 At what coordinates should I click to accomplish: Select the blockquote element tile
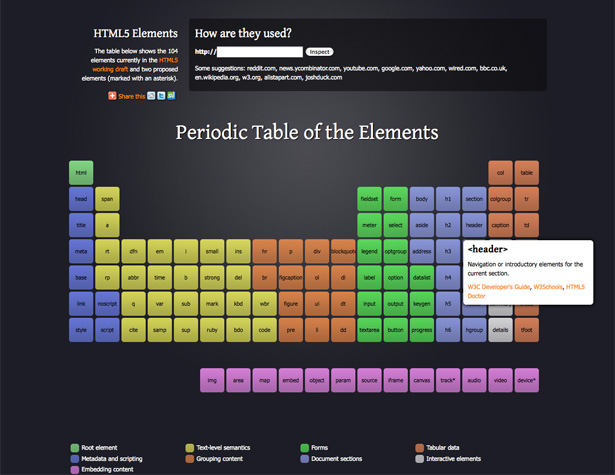pyautogui.click(x=343, y=251)
